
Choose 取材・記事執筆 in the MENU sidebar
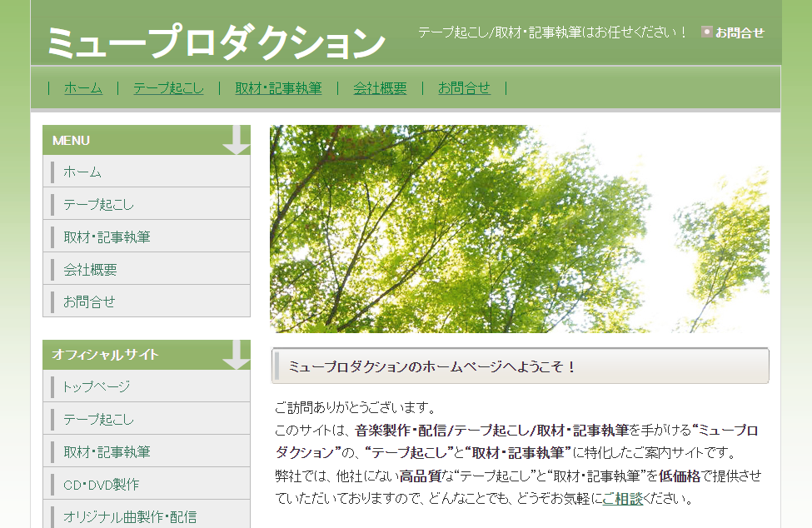pyautogui.click(x=107, y=237)
